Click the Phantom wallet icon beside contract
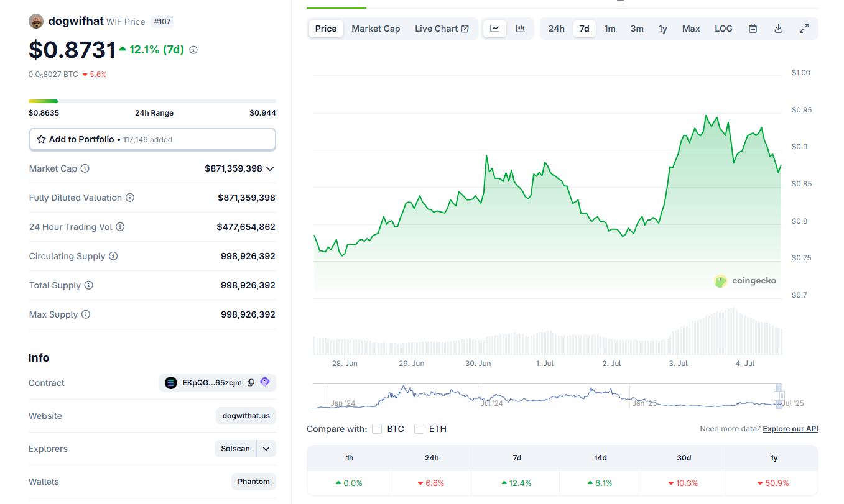 [265, 382]
